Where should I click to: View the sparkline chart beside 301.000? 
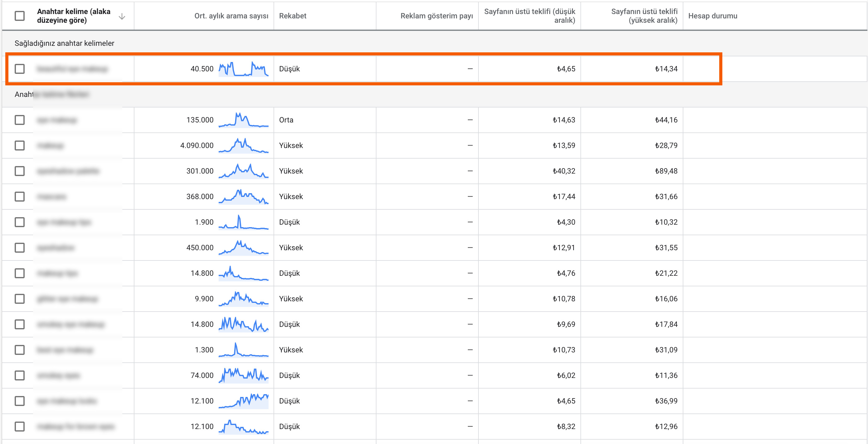(x=243, y=171)
